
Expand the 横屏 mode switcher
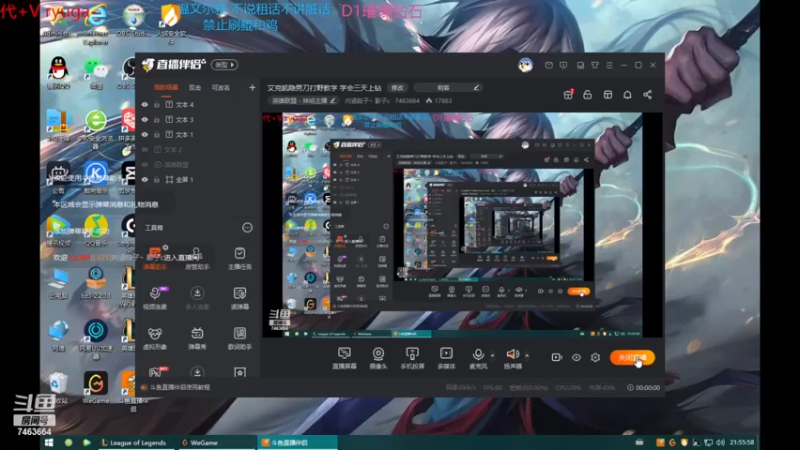pyautogui.click(x=224, y=65)
